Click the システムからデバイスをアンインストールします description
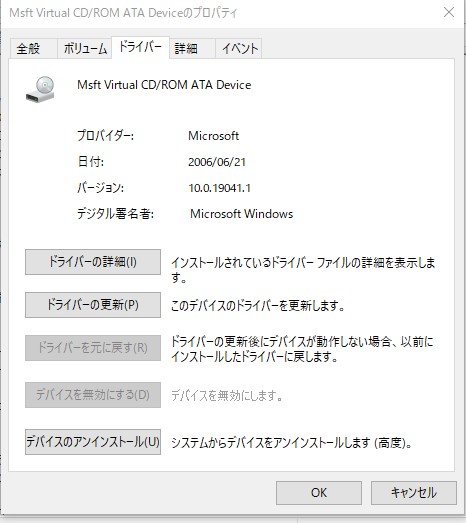Viewport: 466px width, 523px height. (292, 443)
